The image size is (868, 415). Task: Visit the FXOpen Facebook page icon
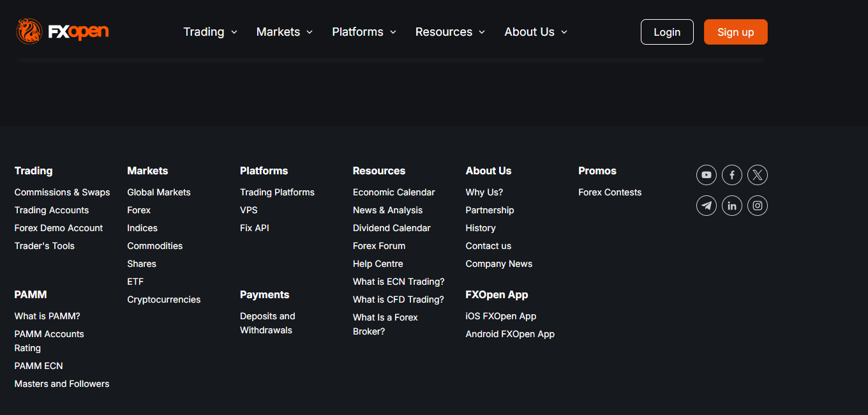(x=731, y=175)
